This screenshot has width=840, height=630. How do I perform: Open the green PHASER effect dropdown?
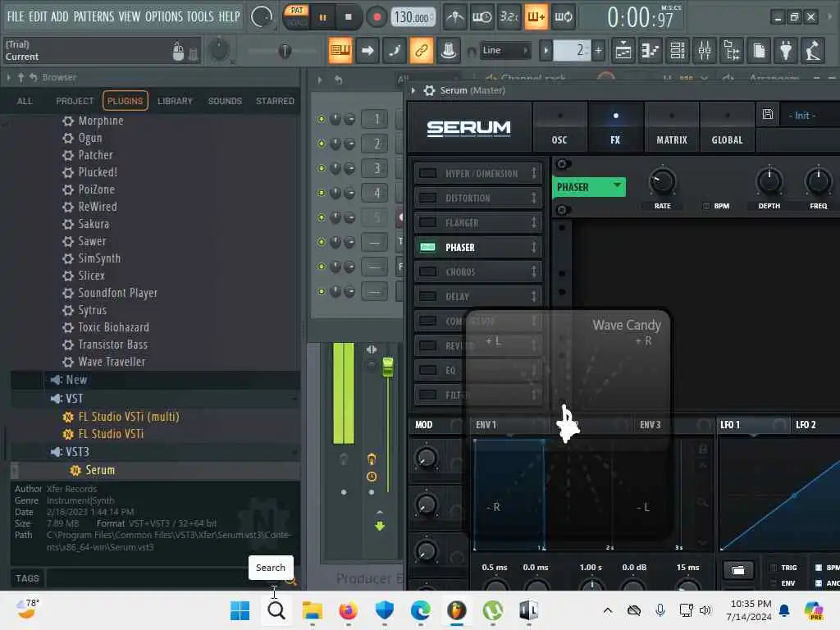tap(589, 187)
